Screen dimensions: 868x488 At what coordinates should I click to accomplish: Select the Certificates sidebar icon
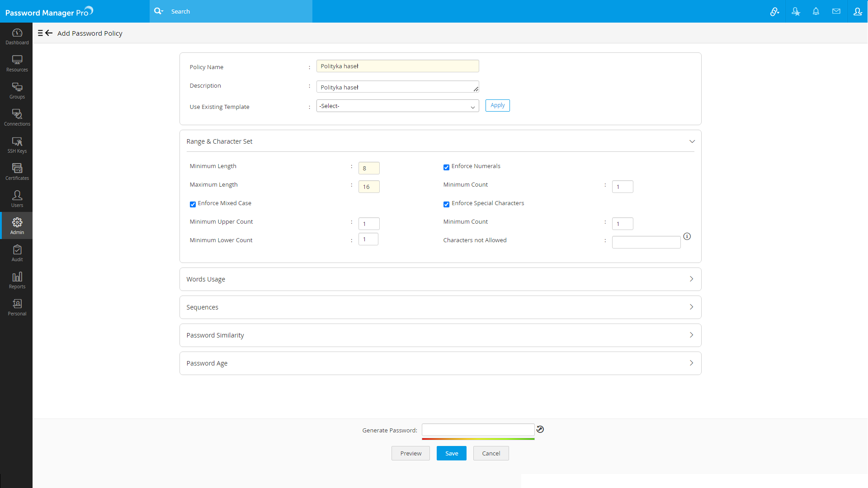tap(17, 172)
